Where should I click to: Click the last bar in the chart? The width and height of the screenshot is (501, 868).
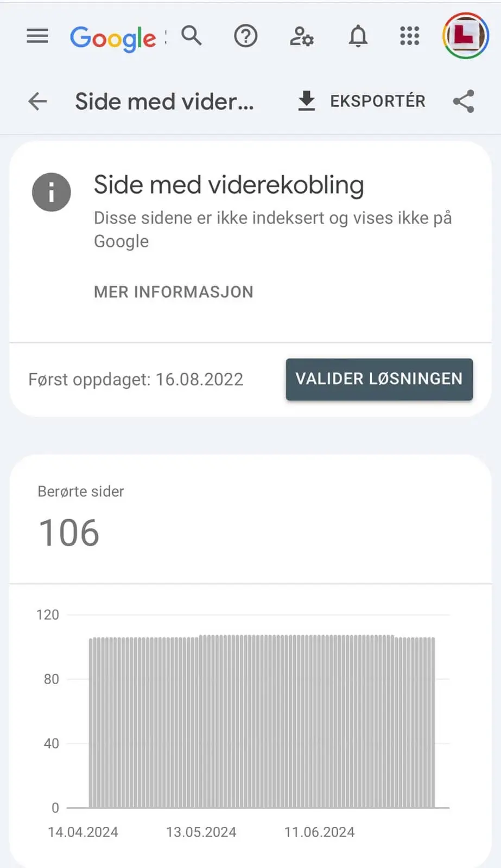(433, 723)
